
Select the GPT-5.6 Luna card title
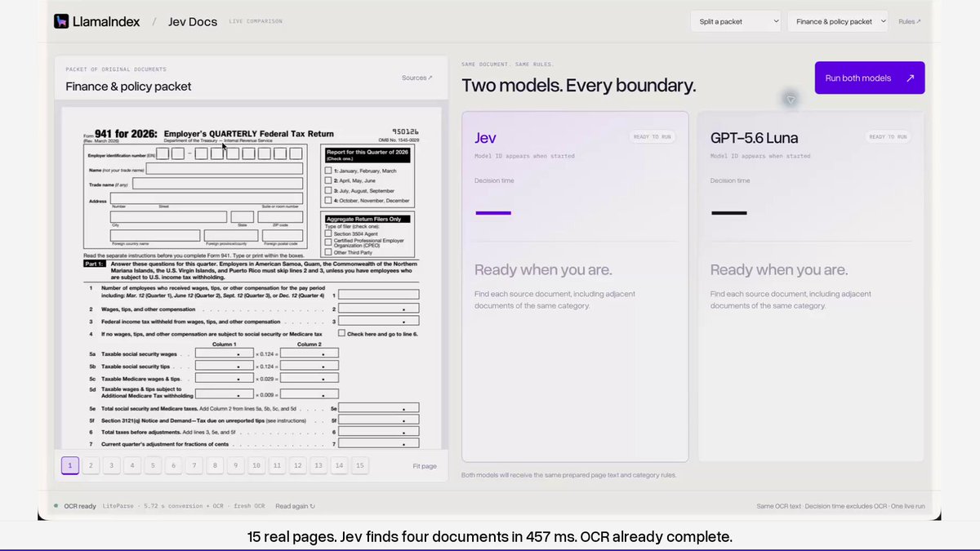pyautogui.click(x=754, y=138)
